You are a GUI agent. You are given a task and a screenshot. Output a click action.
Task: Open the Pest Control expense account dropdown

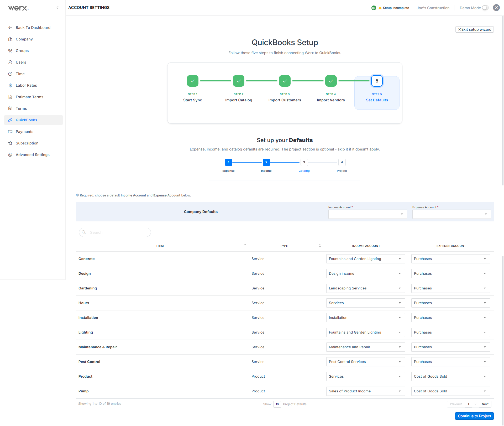(450, 362)
